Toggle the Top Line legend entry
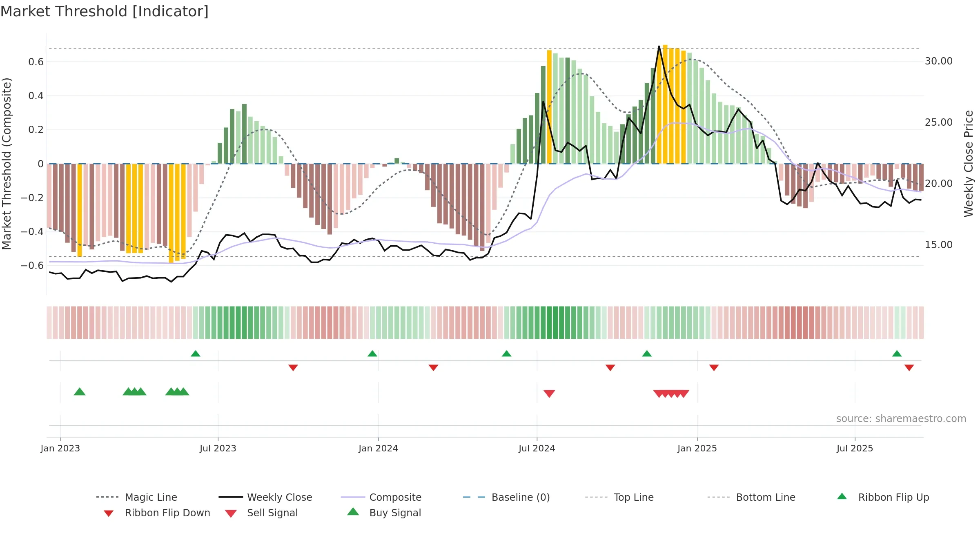This screenshot has height=551, width=980. point(619,497)
